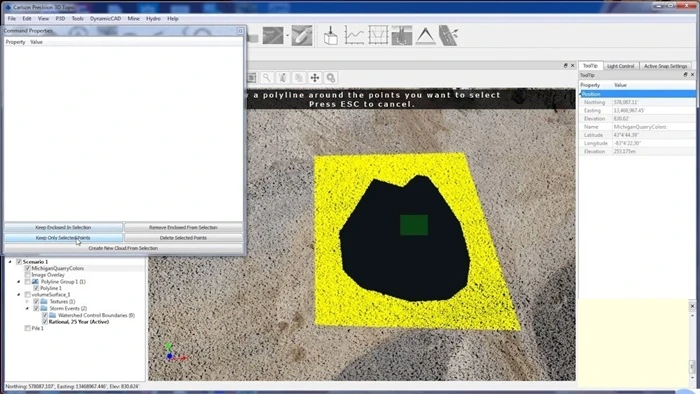Switch to the Light Control tab
The height and width of the screenshot is (394, 700).
pos(621,66)
